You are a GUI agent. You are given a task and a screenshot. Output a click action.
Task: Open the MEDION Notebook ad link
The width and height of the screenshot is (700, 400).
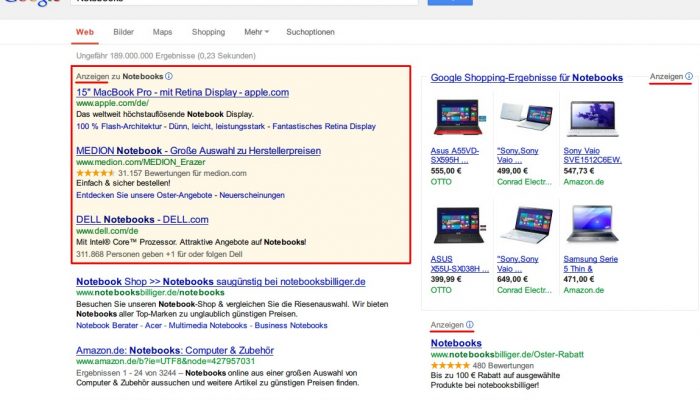click(x=199, y=151)
